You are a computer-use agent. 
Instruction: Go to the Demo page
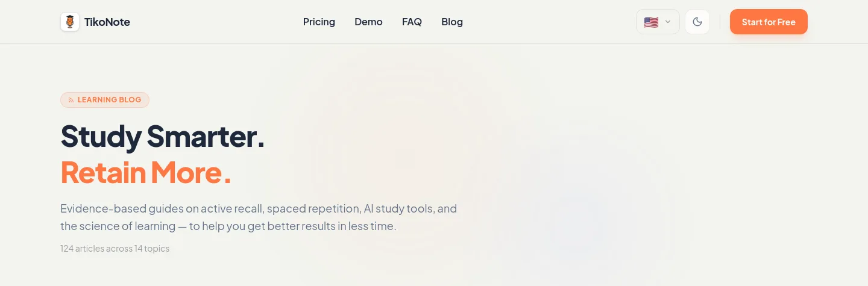pyautogui.click(x=368, y=22)
